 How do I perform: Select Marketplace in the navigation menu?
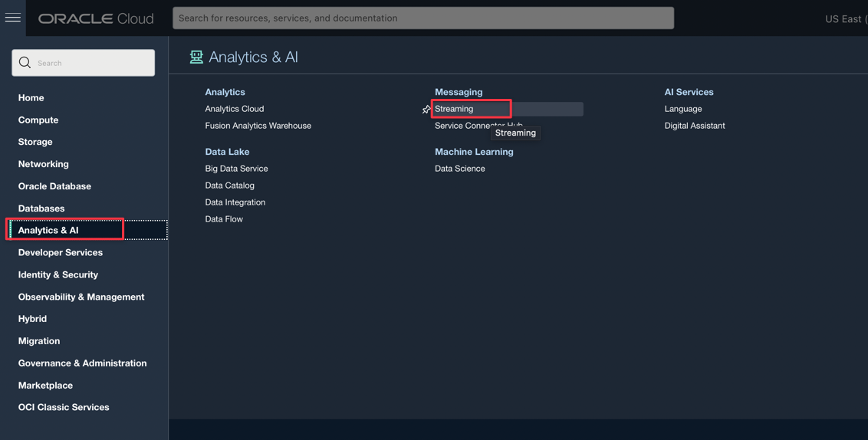45,386
